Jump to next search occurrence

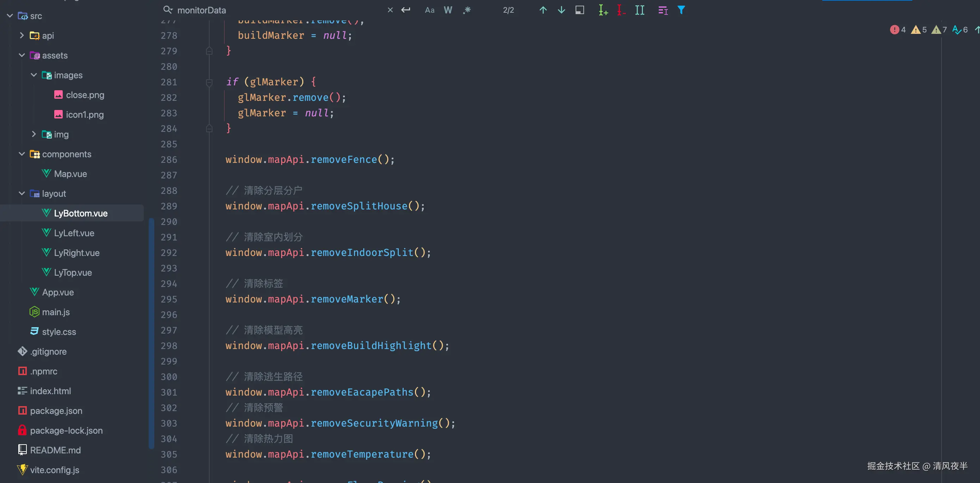click(561, 10)
